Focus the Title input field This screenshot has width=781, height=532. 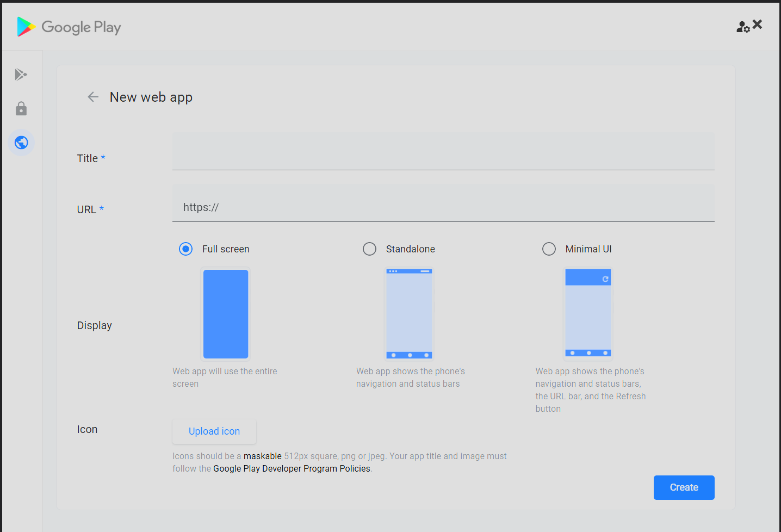[x=443, y=151]
